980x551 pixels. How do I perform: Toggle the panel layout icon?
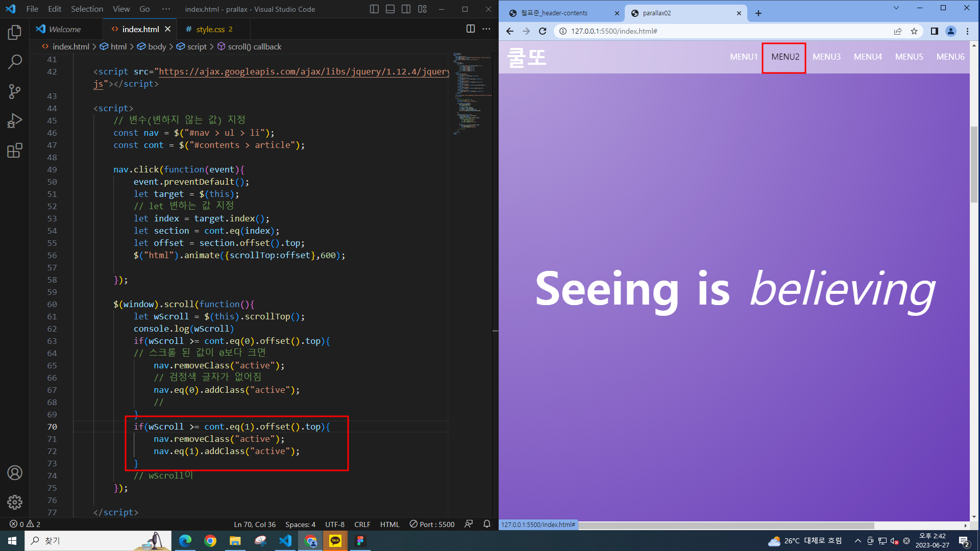pos(390,9)
